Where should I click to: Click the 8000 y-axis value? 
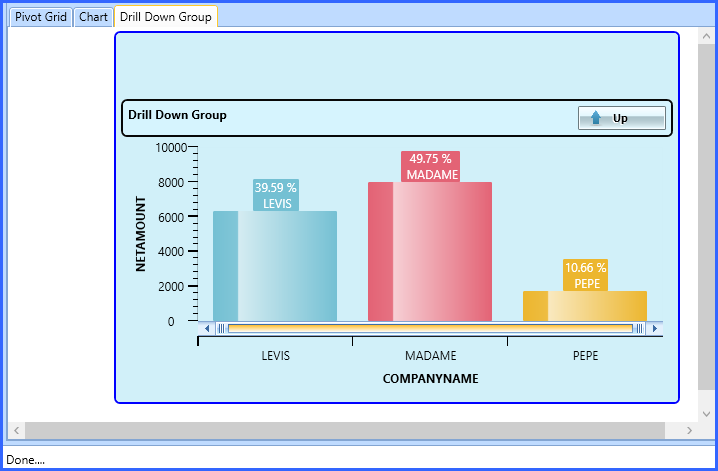pos(171,183)
